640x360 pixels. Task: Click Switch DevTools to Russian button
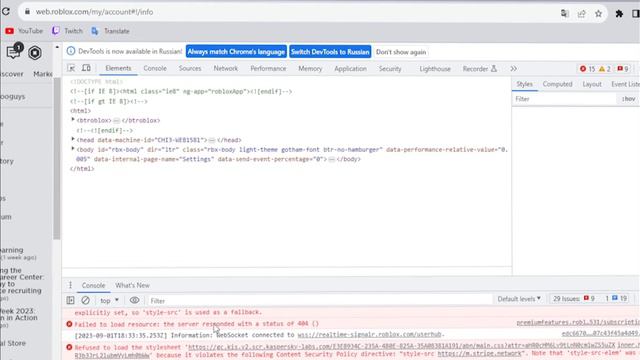tap(330, 52)
